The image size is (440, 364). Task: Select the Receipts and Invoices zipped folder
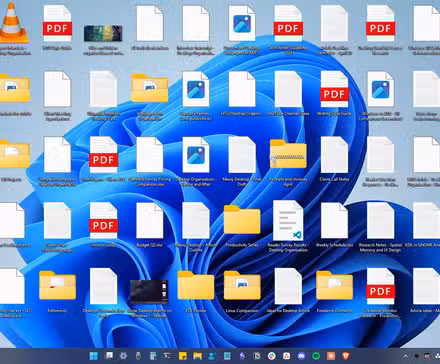tap(288, 161)
